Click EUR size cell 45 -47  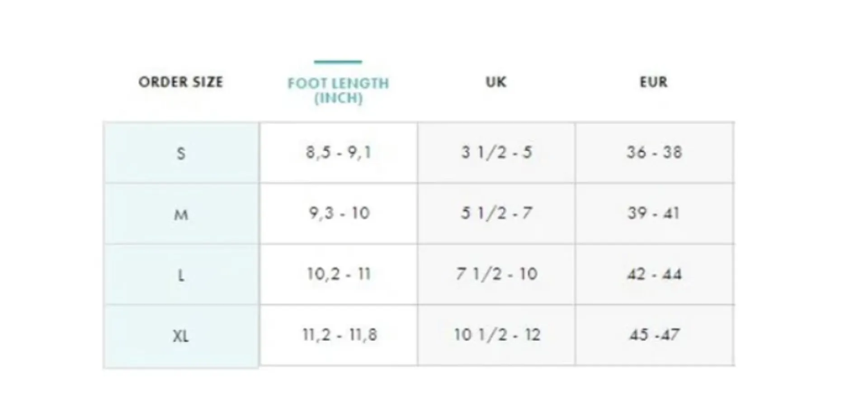pos(655,335)
